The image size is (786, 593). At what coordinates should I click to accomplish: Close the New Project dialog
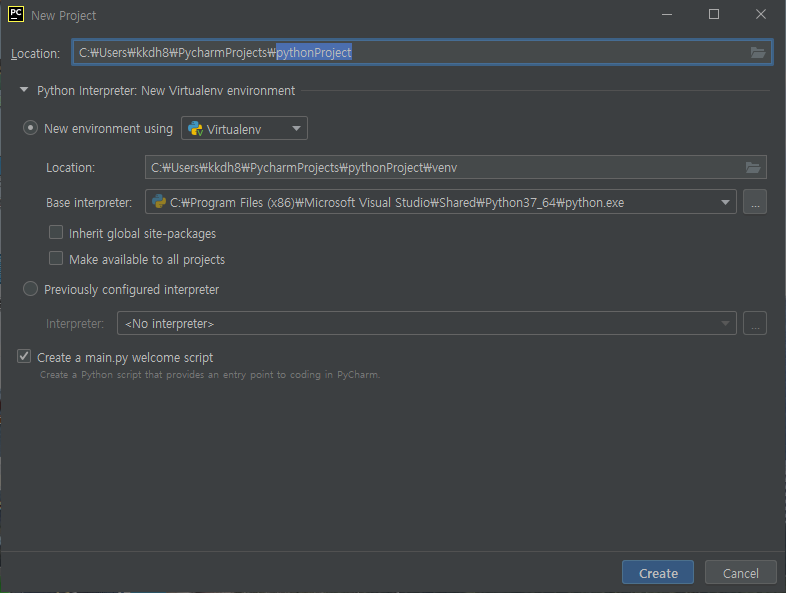click(x=760, y=14)
